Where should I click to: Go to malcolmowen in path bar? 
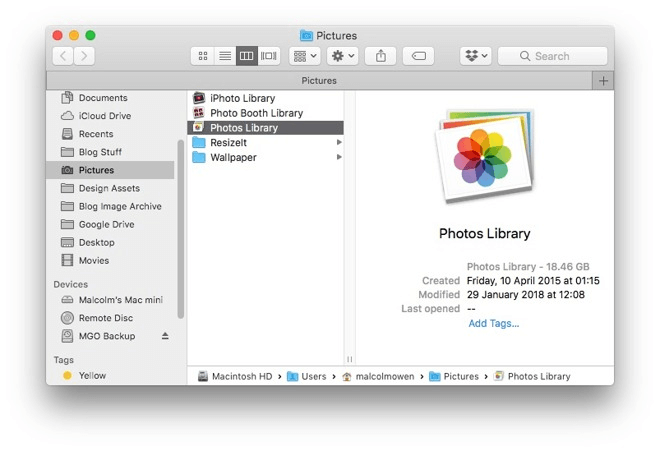coord(378,376)
